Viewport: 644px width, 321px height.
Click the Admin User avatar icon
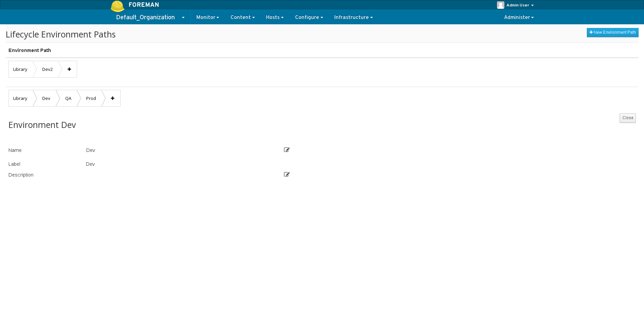point(501,5)
